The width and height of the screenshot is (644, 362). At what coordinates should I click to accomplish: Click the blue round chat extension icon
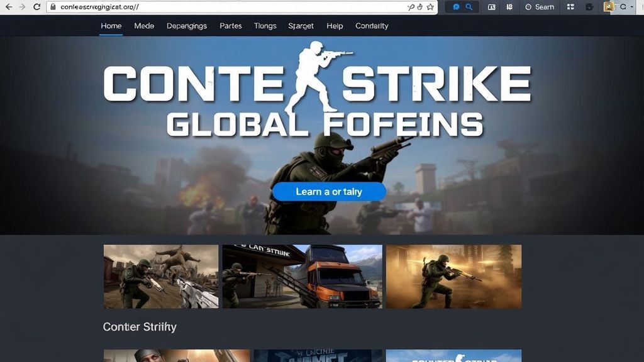click(x=456, y=7)
